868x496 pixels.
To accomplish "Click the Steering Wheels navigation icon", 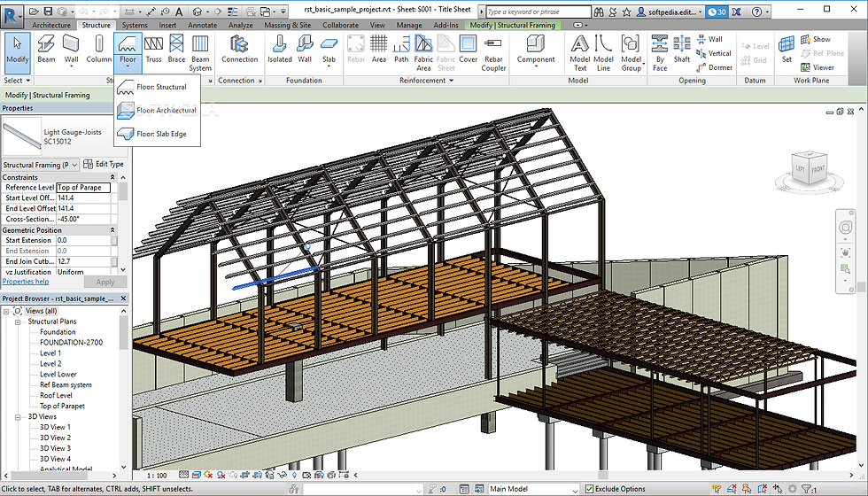I will pyautogui.click(x=845, y=228).
